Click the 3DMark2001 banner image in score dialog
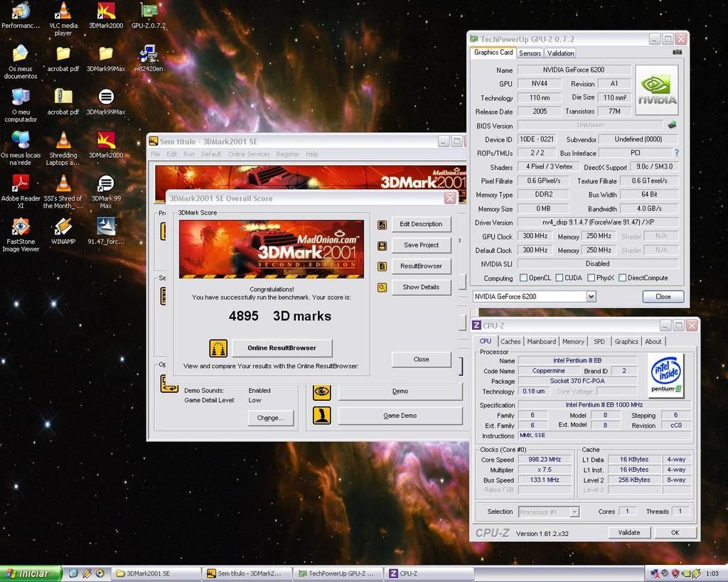 [272, 249]
